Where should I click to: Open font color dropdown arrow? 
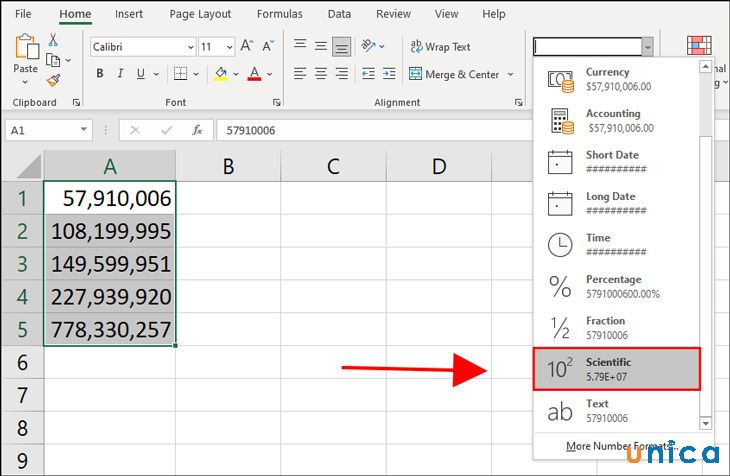click(270, 74)
